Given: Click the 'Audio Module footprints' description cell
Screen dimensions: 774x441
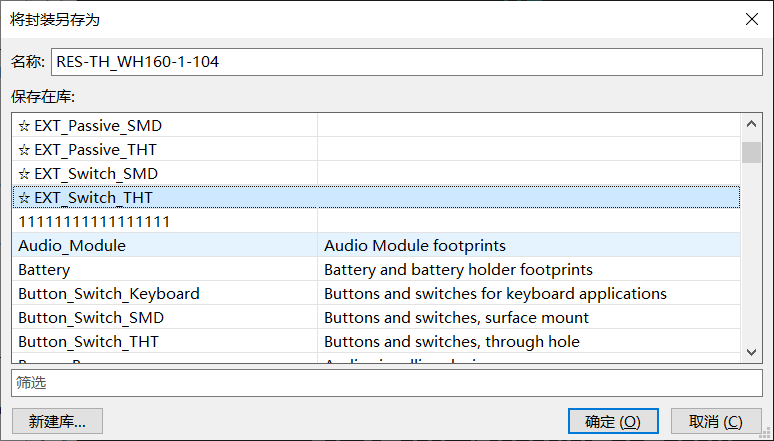Looking at the screenshot, I should pos(415,246).
